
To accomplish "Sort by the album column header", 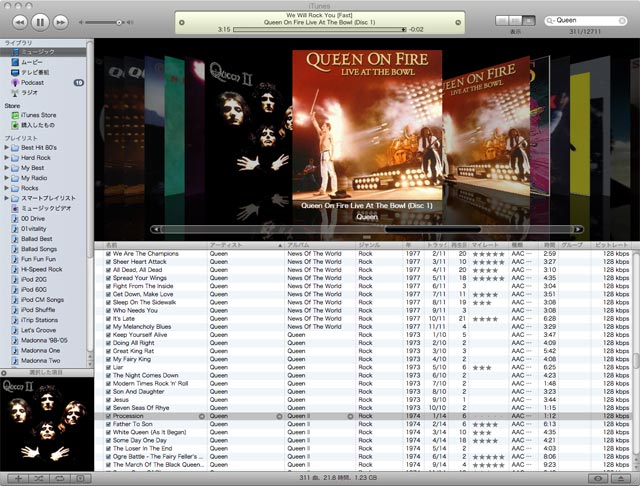I will (320, 245).
